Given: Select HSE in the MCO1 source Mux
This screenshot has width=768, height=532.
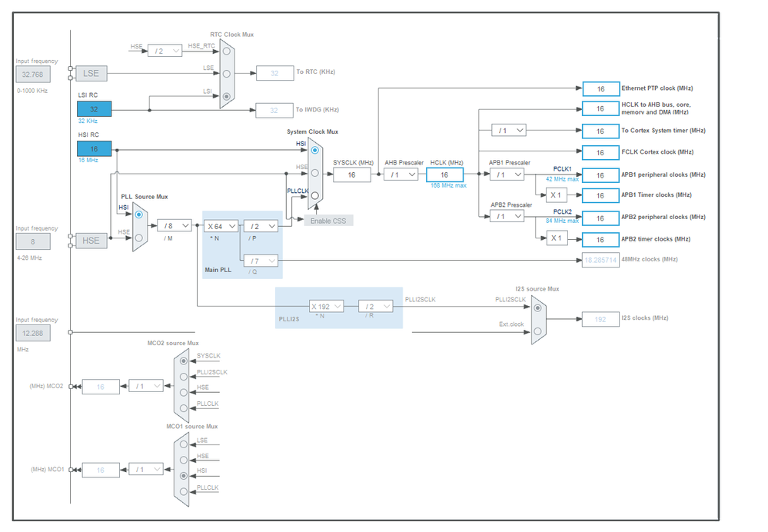Looking at the screenshot, I should 184,460.
